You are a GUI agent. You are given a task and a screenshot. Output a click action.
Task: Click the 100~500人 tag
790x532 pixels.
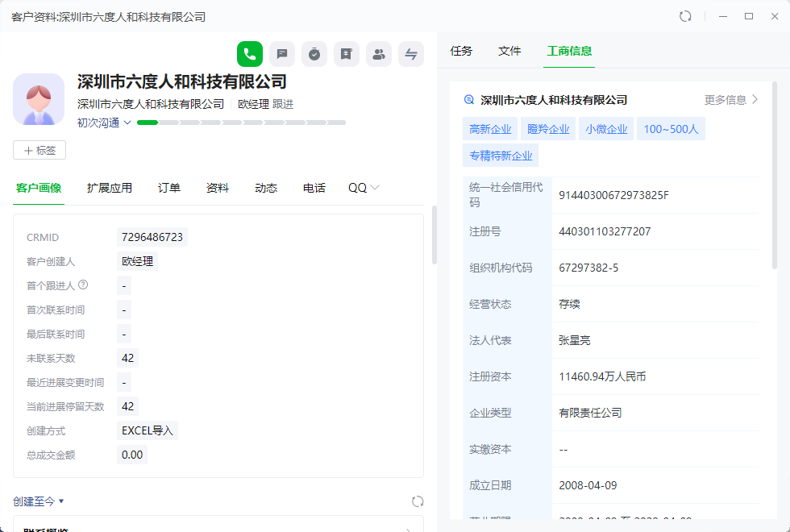[x=671, y=129]
